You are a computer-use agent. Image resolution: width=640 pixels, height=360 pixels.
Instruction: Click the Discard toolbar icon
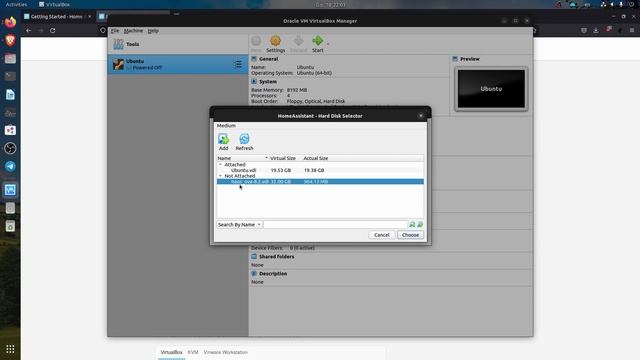pos(298,41)
